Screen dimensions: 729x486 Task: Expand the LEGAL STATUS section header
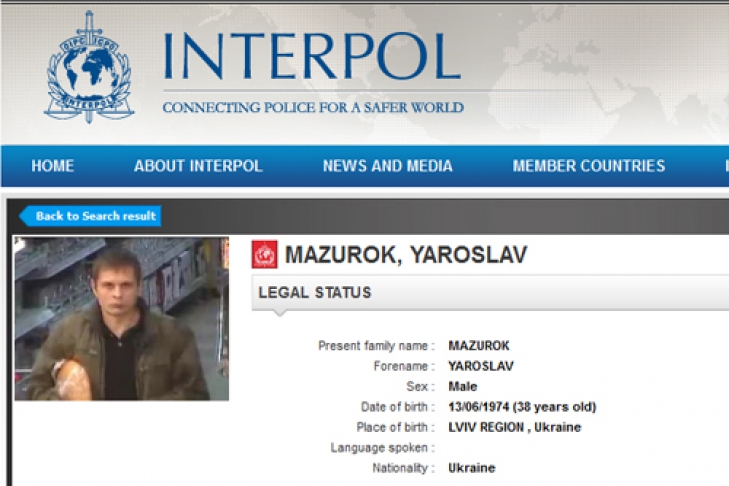point(490,293)
